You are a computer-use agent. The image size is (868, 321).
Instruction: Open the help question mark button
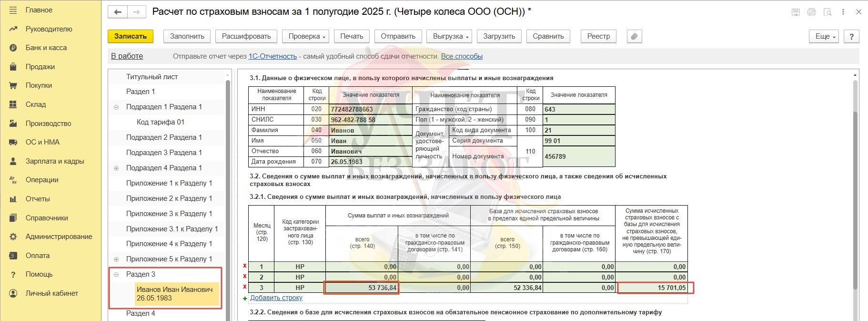point(851,36)
